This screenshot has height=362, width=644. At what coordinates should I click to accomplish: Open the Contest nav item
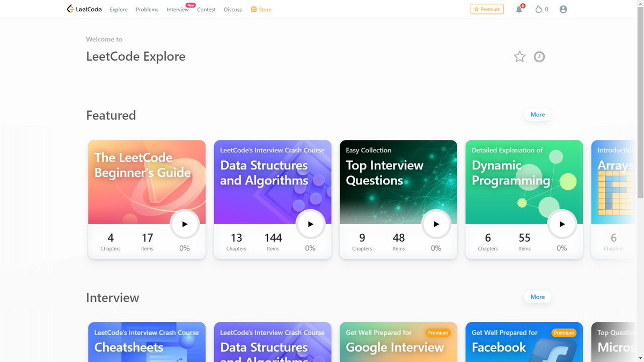point(206,10)
